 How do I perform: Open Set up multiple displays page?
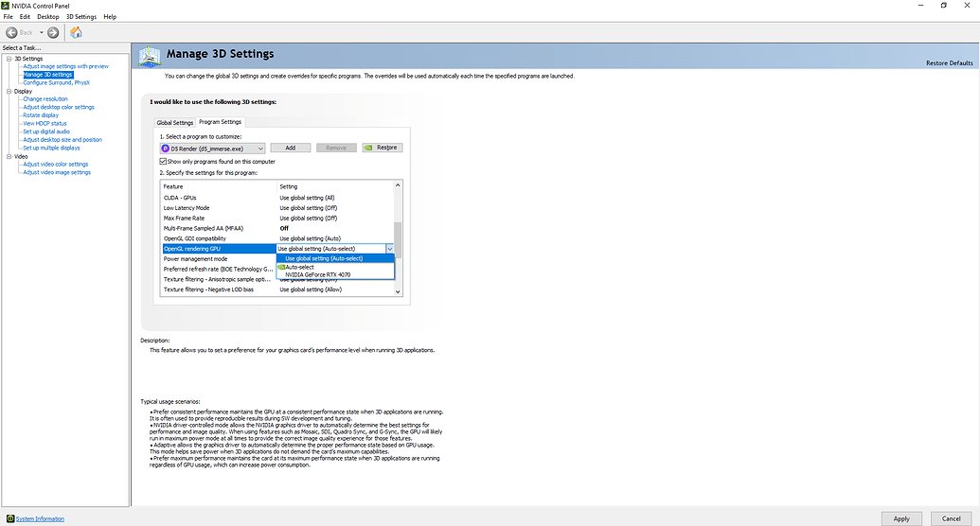tap(51, 148)
